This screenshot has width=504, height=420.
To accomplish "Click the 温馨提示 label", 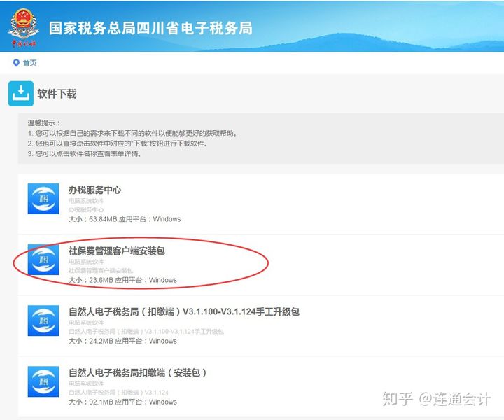I will pyautogui.click(x=43, y=122).
